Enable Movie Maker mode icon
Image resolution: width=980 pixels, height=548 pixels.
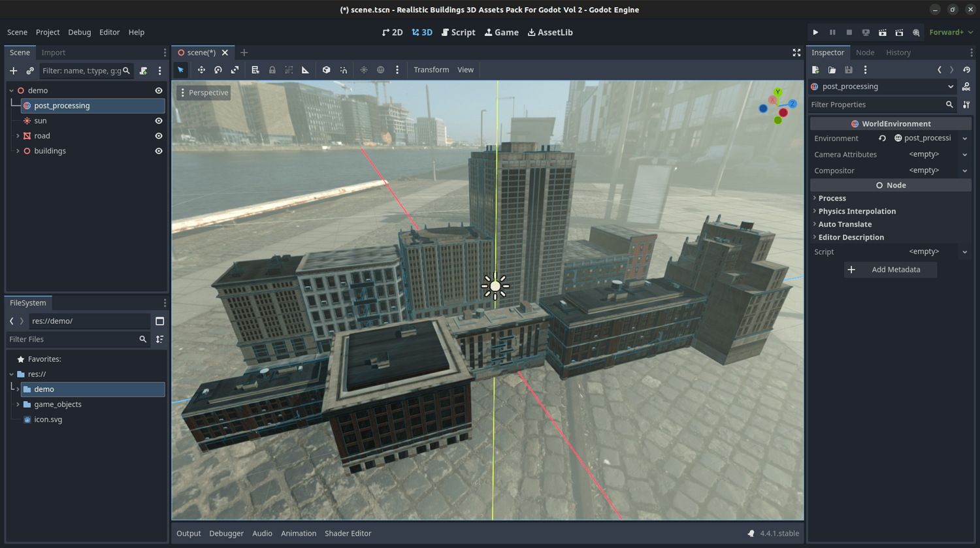916,32
